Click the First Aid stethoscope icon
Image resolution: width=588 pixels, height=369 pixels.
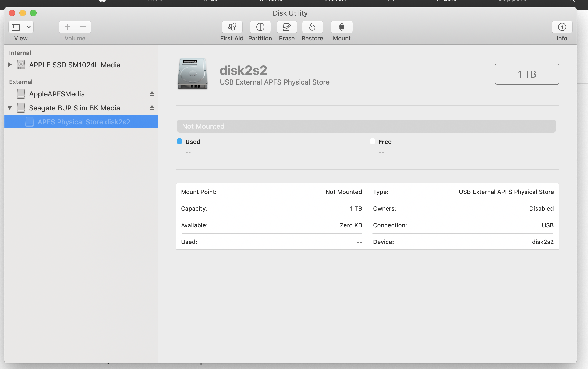click(x=232, y=27)
